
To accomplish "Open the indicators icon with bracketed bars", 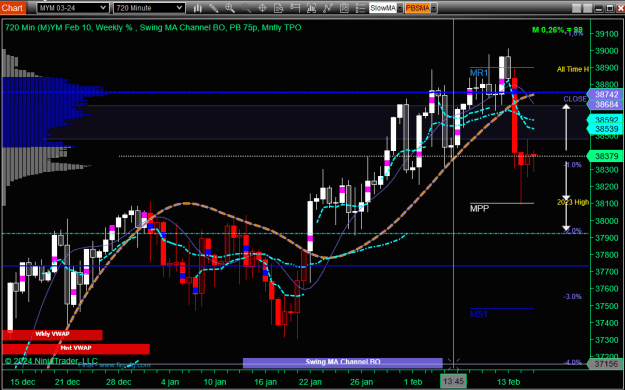I will coord(311,8).
